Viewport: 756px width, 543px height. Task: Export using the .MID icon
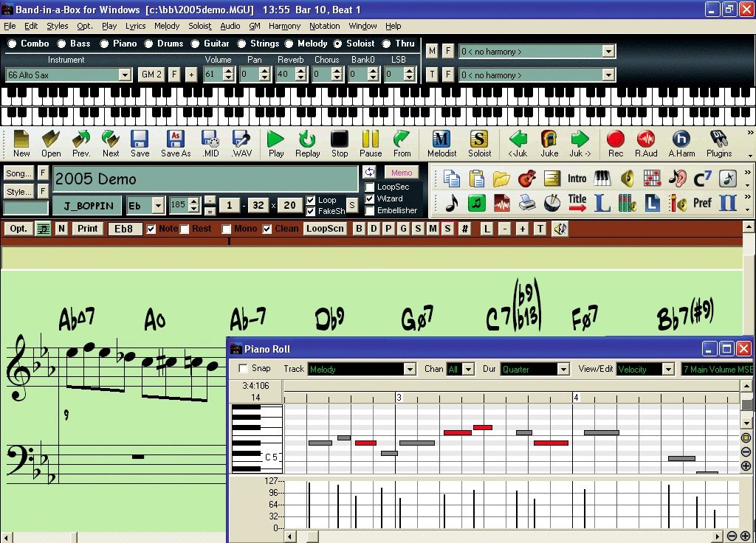point(210,144)
